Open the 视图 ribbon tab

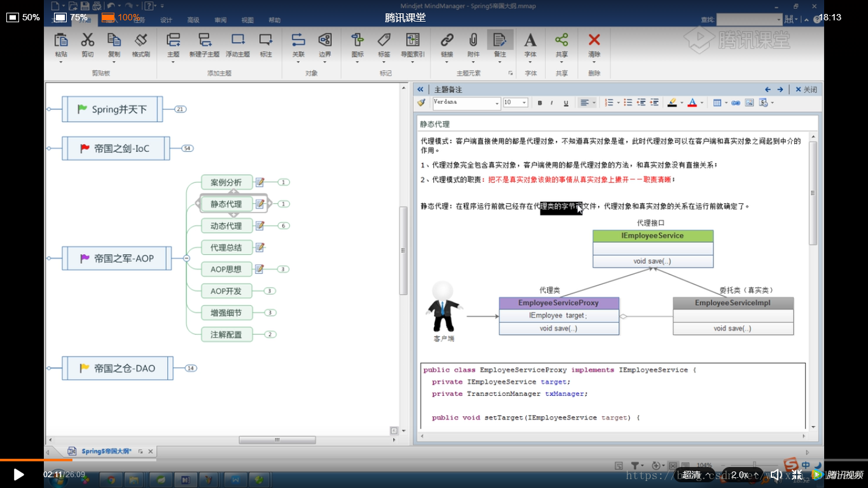[248, 20]
